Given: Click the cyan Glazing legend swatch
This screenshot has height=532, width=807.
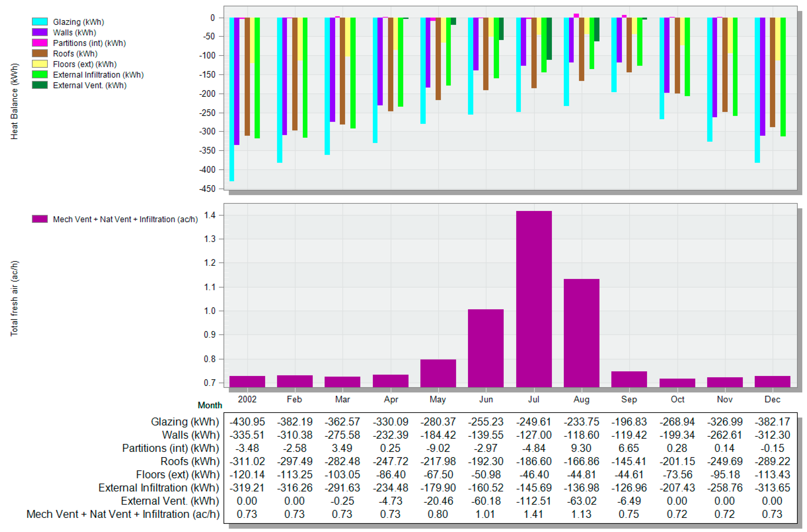Looking at the screenshot, I should pyautogui.click(x=40, y=22).
